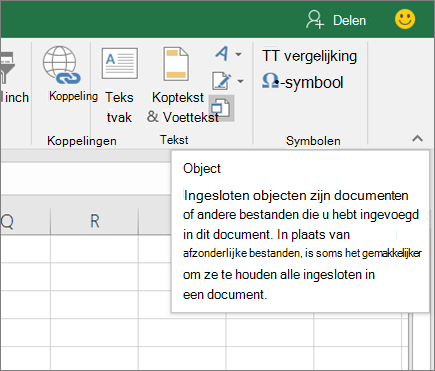The image size is (435, 371).
Task: Click the Delen share button
Action: tap(336, 20)
